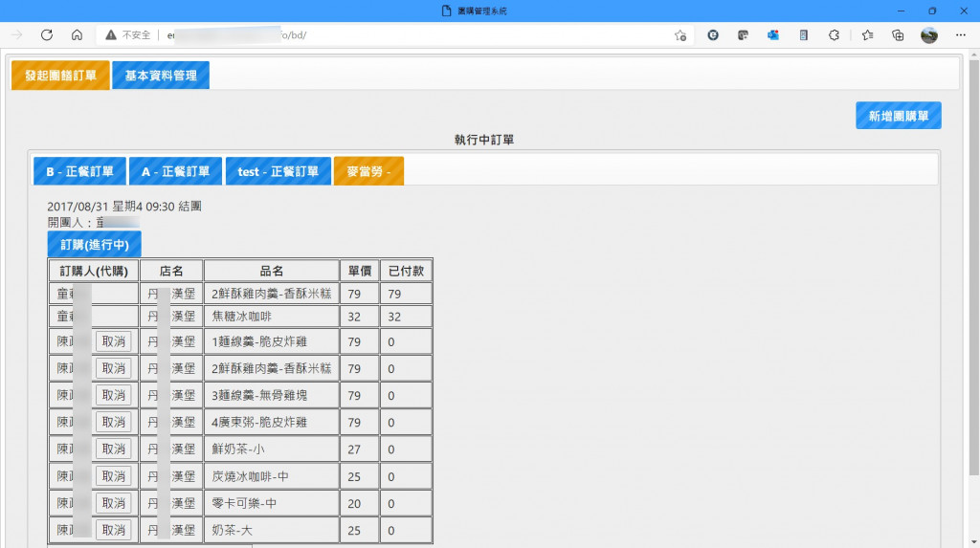This screenshot has height=548, width=980.
Task: Click the 訂購(進行中) button
Action: pos(95,244)
